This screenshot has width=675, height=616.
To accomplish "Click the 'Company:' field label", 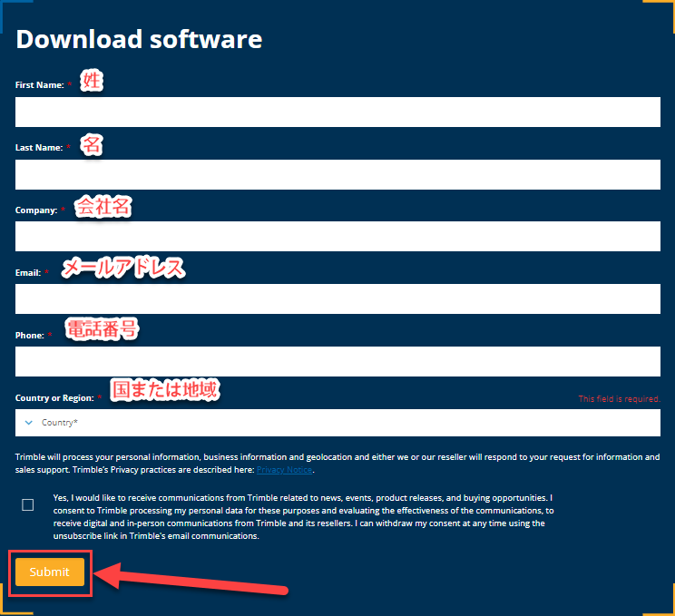I will tap(35, 210).
